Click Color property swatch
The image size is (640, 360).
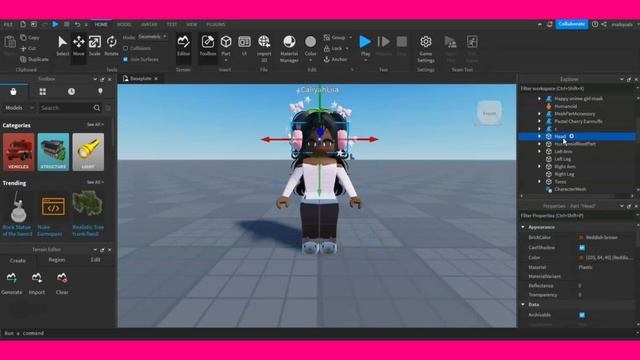[581, 258]
